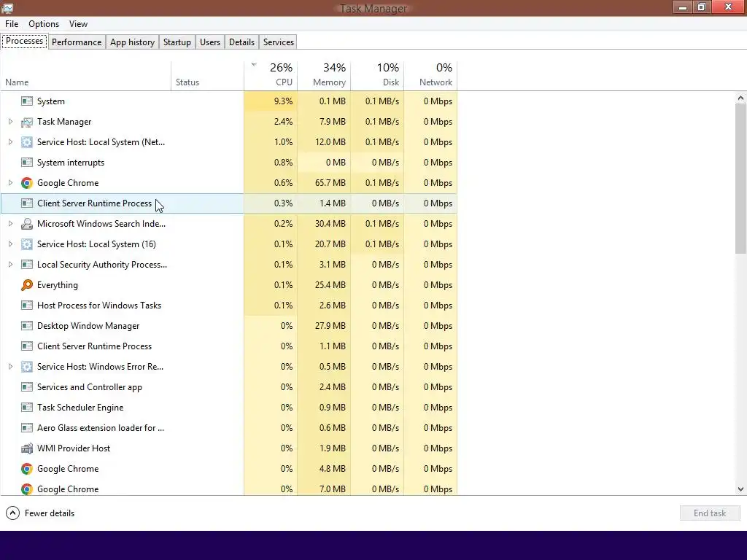Click the Local Security Authority Process icon

point(27,264)
